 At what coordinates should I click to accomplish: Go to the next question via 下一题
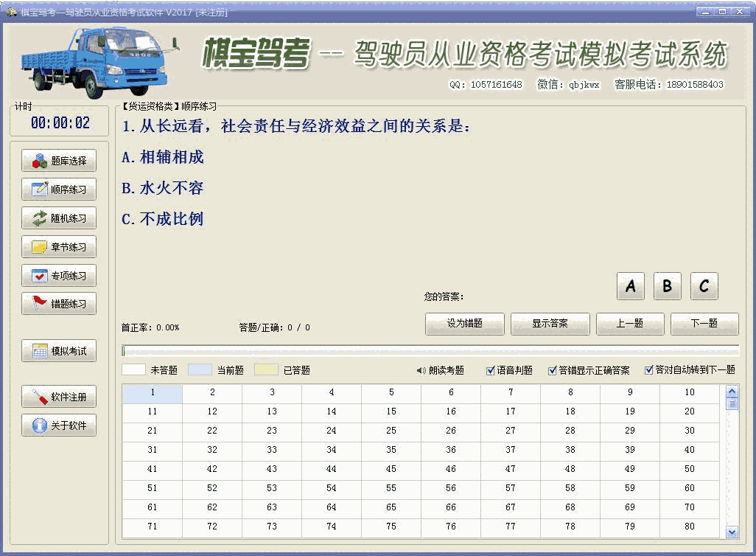pos(704,324)
